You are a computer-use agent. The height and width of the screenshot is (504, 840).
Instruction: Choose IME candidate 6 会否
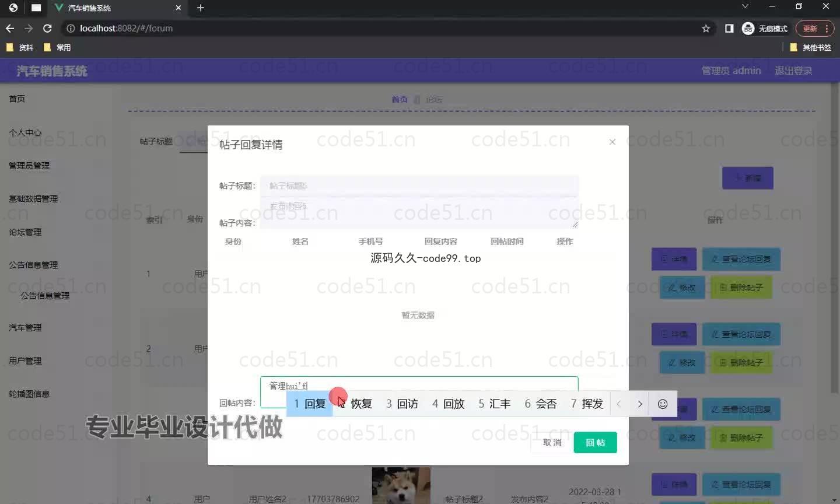[540, 404]
